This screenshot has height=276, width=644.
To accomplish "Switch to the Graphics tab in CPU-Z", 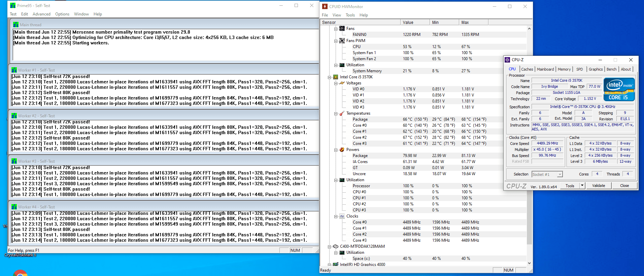I will click(596, 69).
